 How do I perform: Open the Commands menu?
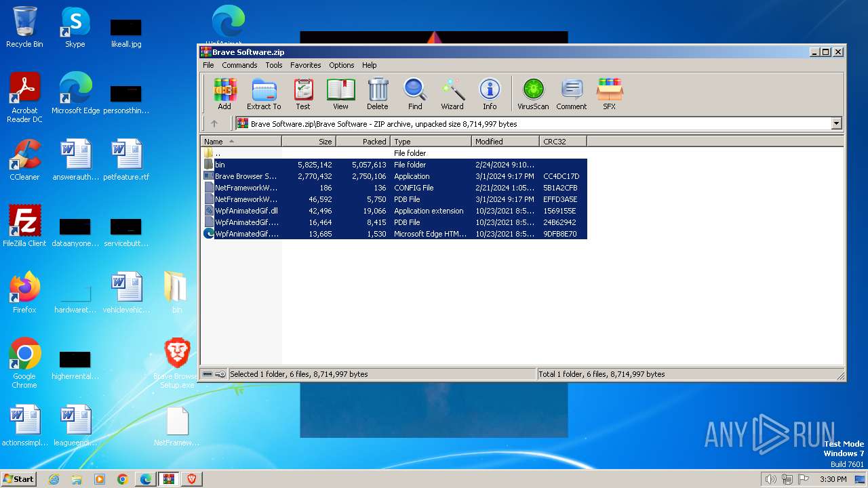(x=239, y=65)
